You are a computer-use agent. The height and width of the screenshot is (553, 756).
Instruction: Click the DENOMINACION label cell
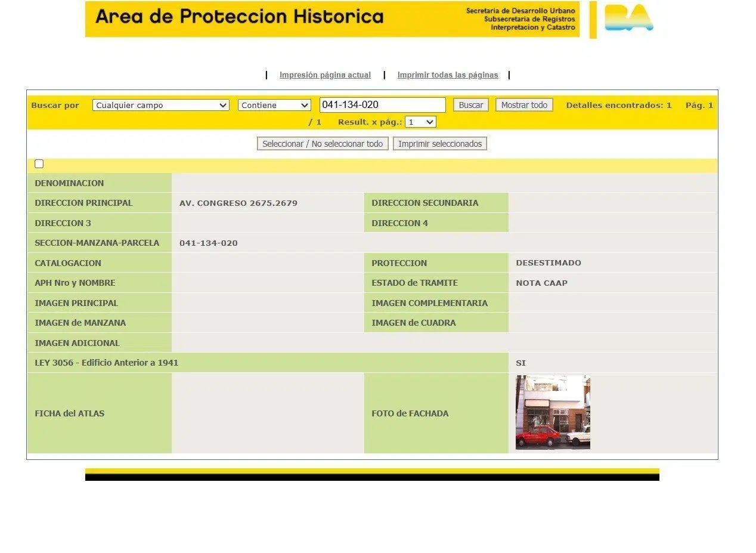pos(69,183)
